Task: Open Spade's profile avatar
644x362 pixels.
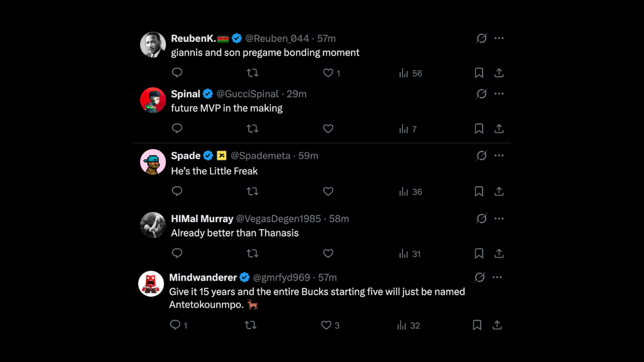Action: tap(153, 162)
